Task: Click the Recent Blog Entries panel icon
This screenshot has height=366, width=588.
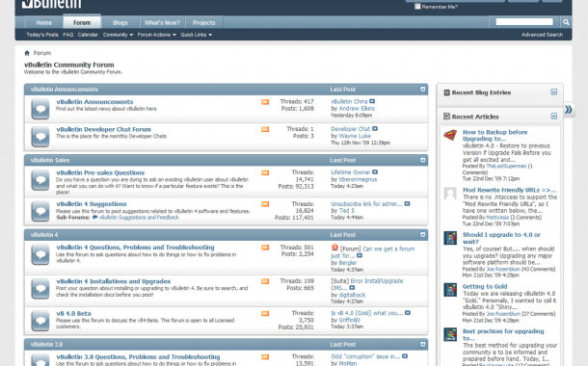Action: click(446, 92)
